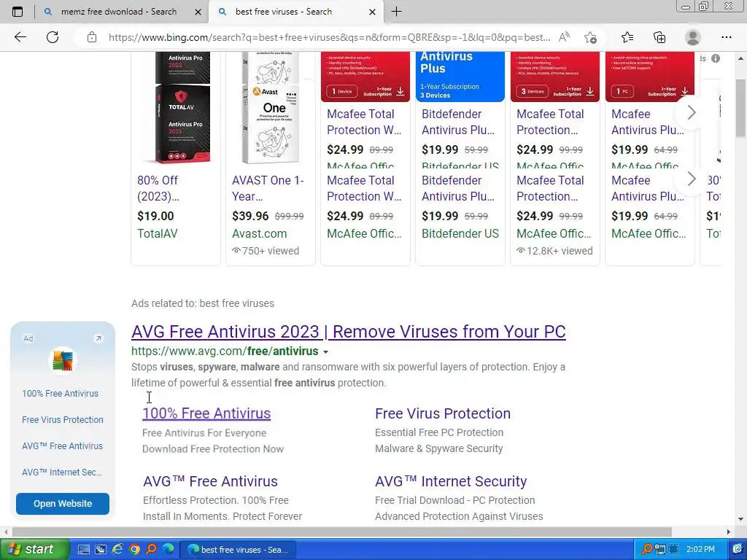Image resolution: width=747 pixels, height=560 pixels.
Task: Click 'AVG™ Internet Sec...' in Ad side card
Action: (x=62, y=472)
